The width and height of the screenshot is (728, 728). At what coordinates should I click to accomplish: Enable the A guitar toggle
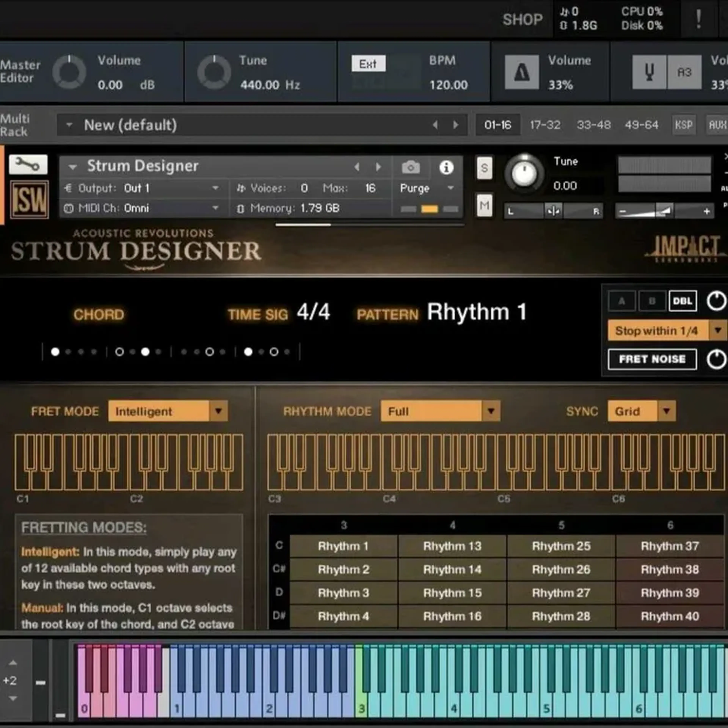[x=622, y=301]
